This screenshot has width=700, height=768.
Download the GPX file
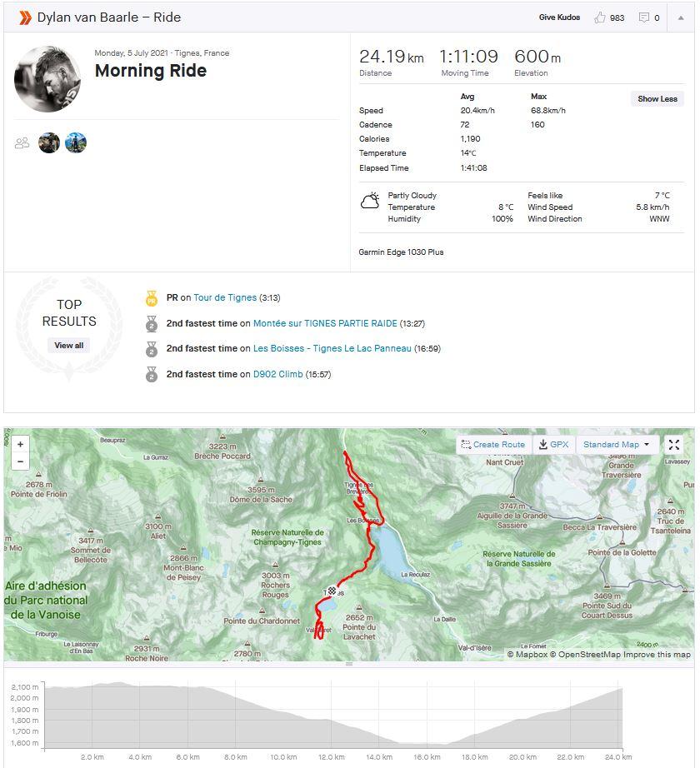coord(554,445)
